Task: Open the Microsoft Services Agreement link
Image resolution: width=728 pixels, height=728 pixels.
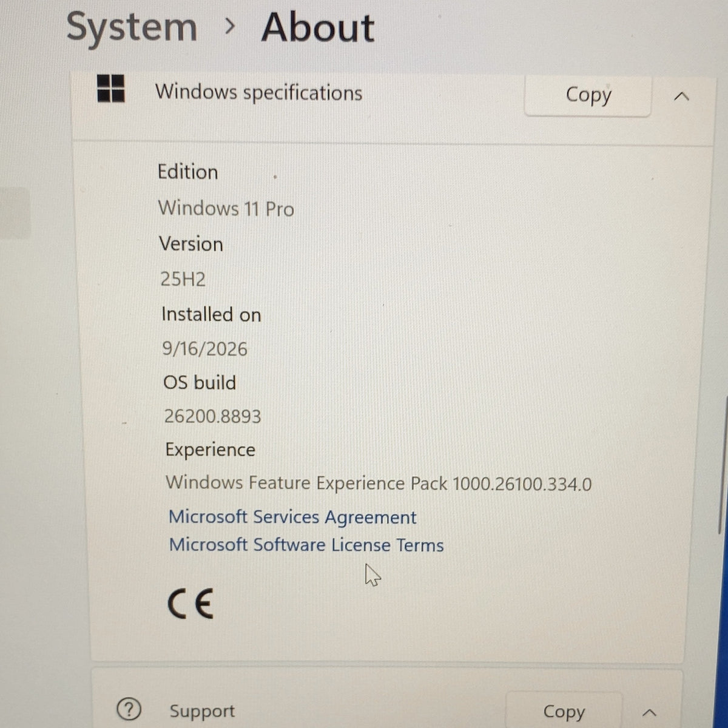Action: tap(292, 517)
